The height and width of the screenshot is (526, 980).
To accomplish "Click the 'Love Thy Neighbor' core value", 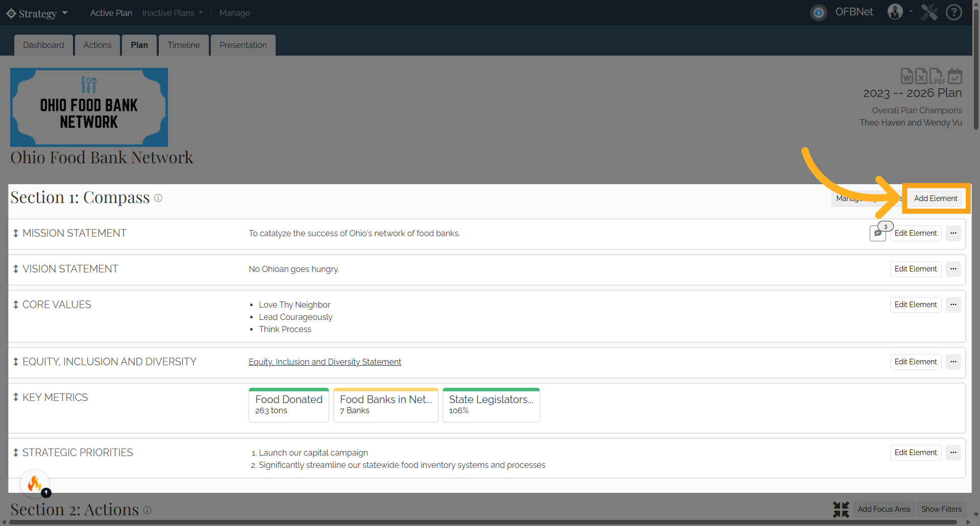I will pos(295,305).
